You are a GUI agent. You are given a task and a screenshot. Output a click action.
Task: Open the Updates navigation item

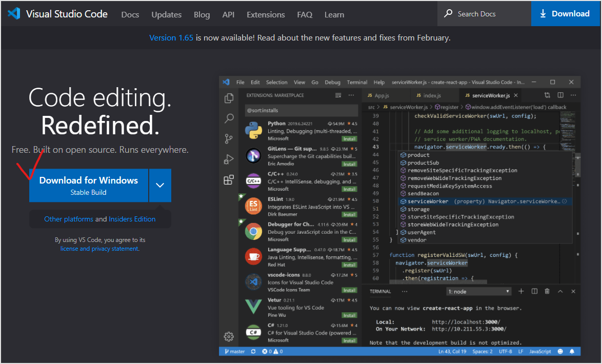pos(166,14)
